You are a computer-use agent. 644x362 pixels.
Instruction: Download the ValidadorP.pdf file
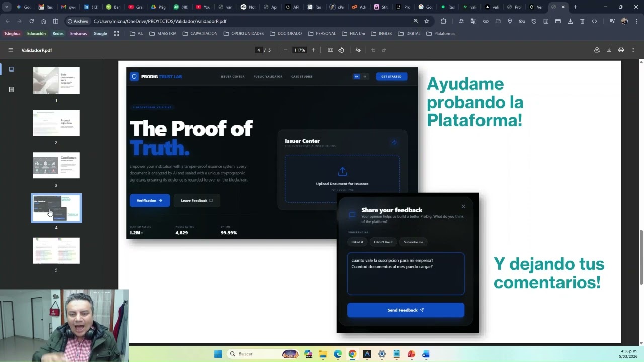click(x=609, y=50)
